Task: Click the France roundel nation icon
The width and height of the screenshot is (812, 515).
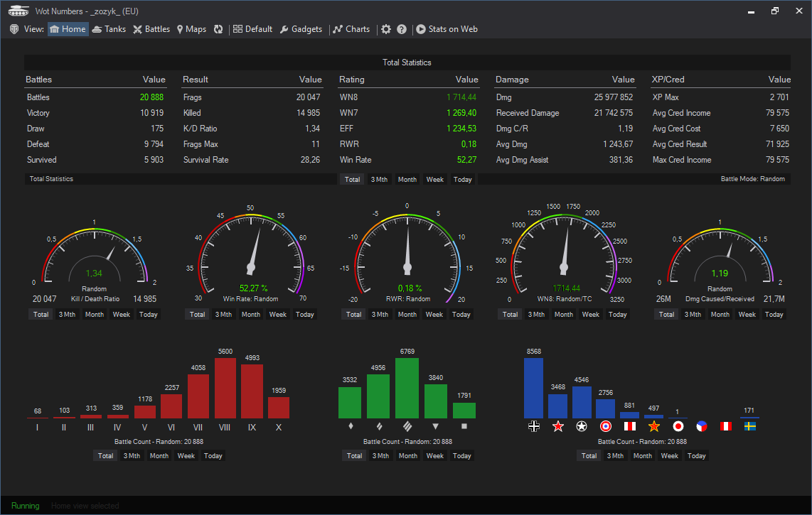Action: point(605,426)
